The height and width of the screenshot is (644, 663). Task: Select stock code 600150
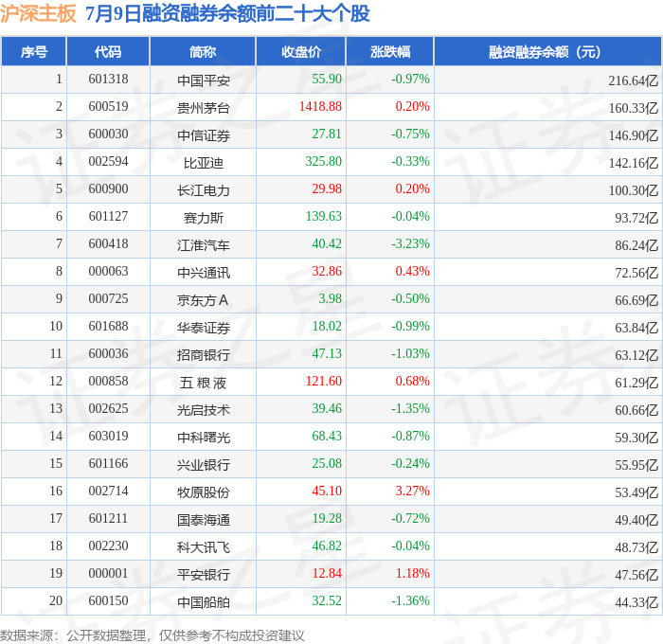coord(108,601)
